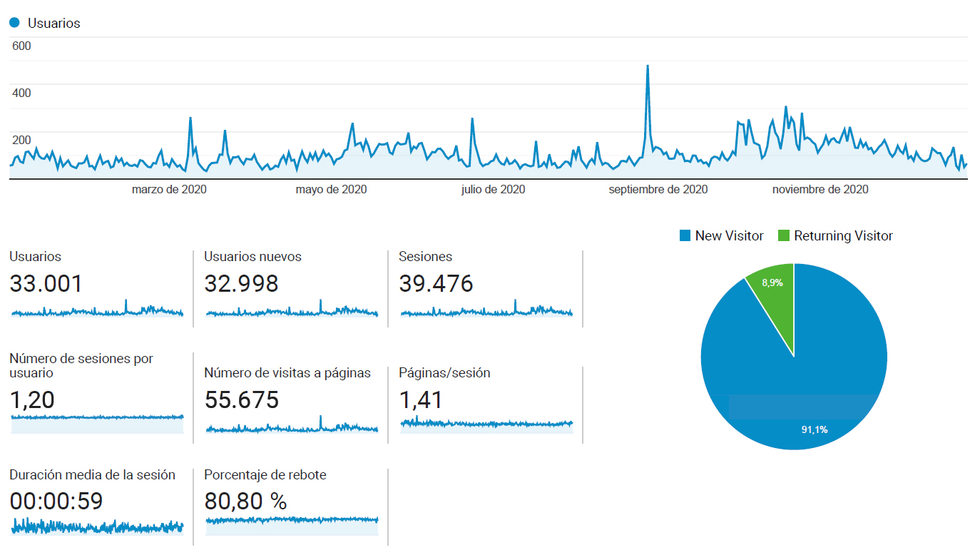The width and height of the screenshot is (980, 555).
Task: Click the tallest September peak in chart
Action: click(647, 66)
